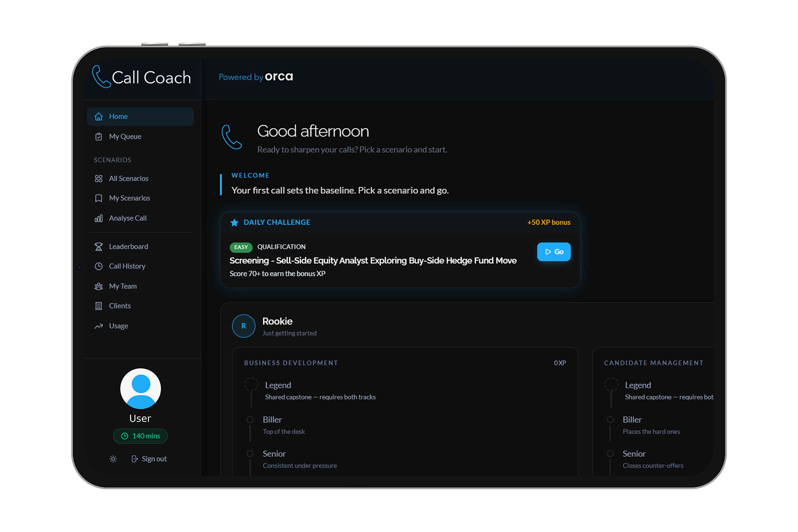Click the EASY difficulty badge

(x=241, y=247)
